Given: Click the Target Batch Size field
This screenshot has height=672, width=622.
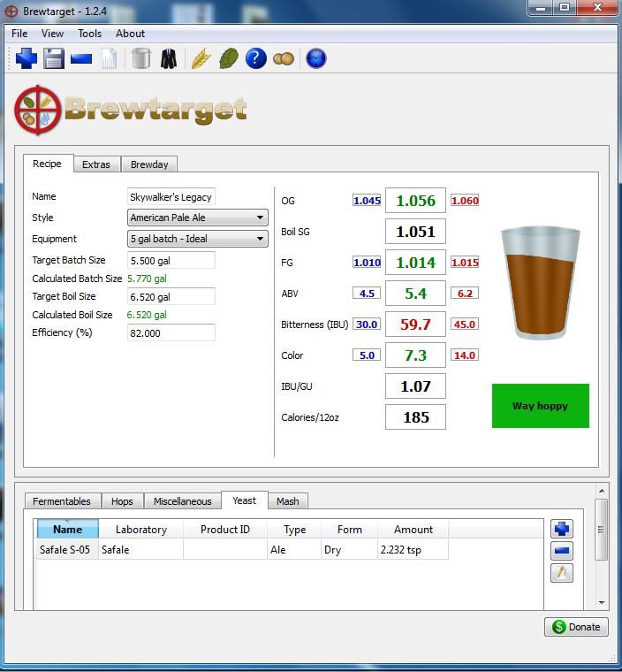Looking at the screenshot, I should [171, 260].
